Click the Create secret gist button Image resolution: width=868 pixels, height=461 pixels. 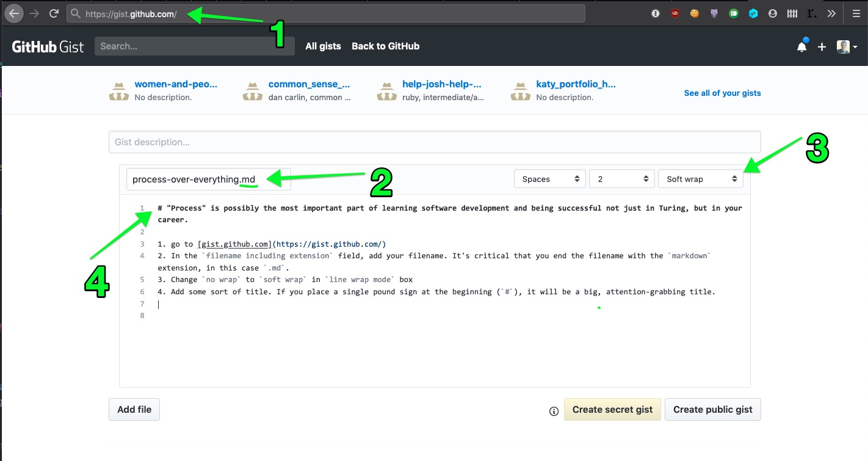[x=612, y=410]
